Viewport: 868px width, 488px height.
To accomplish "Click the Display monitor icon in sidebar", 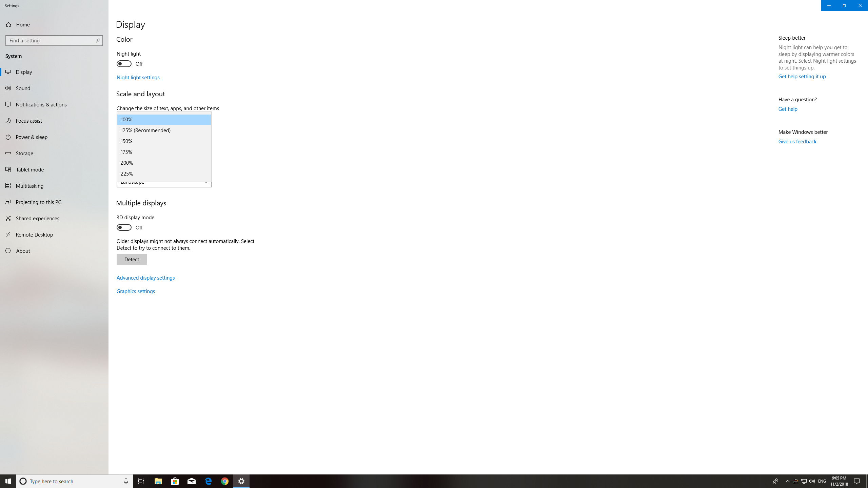I will pos(8,72).
